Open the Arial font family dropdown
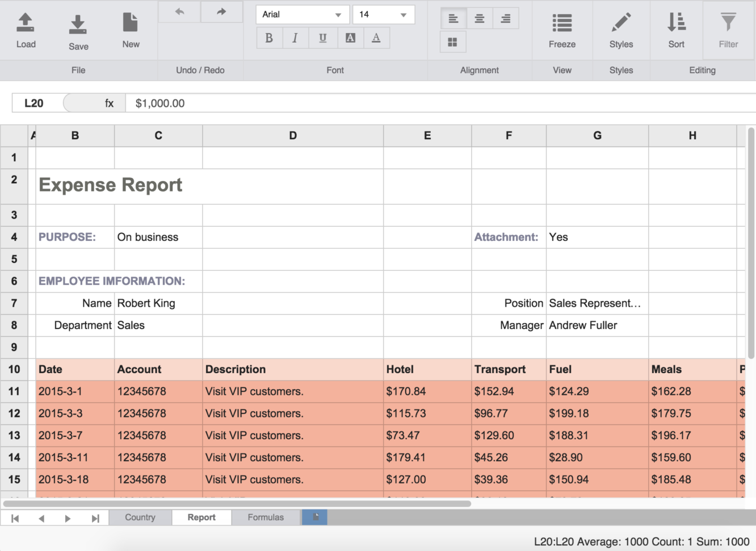The width and height of the screenshot is (756, 551). [302, 14]
